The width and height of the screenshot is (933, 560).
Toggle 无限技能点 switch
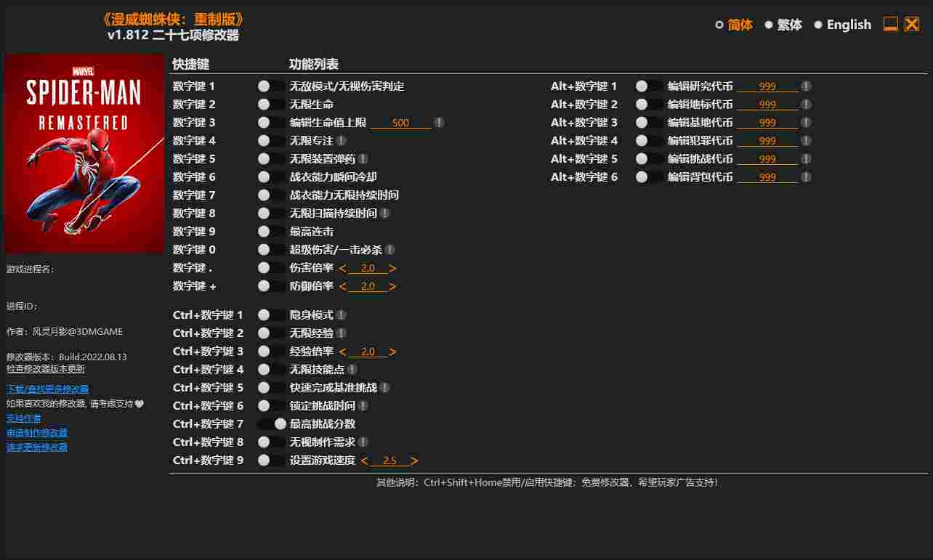pos(271,370)
